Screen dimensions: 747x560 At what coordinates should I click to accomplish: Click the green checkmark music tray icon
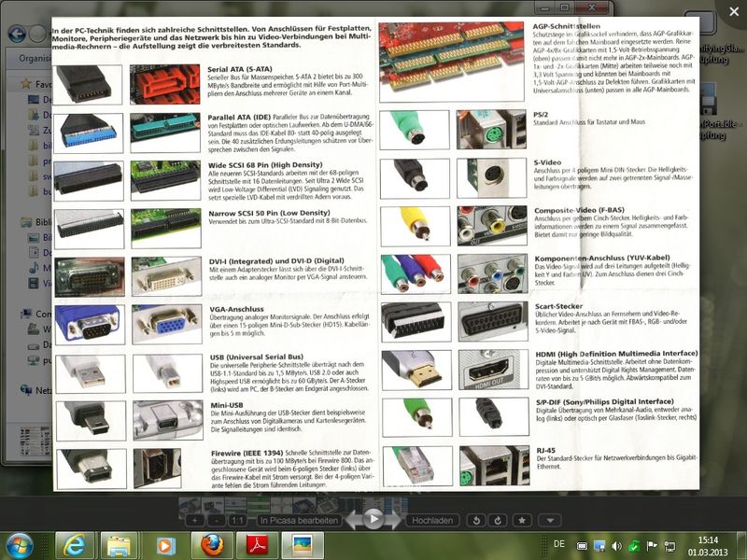tap(634, 546)
